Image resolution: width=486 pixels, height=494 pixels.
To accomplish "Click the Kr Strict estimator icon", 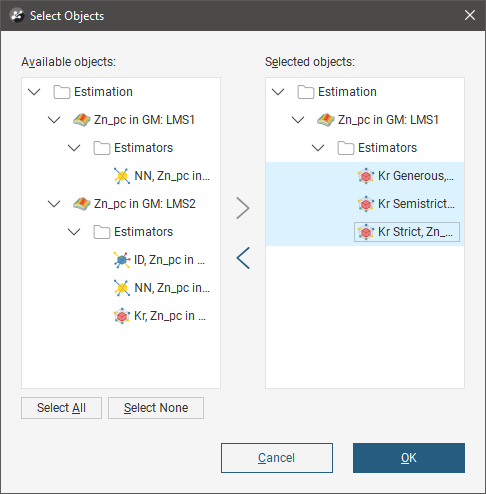I will tap(366, 232).
